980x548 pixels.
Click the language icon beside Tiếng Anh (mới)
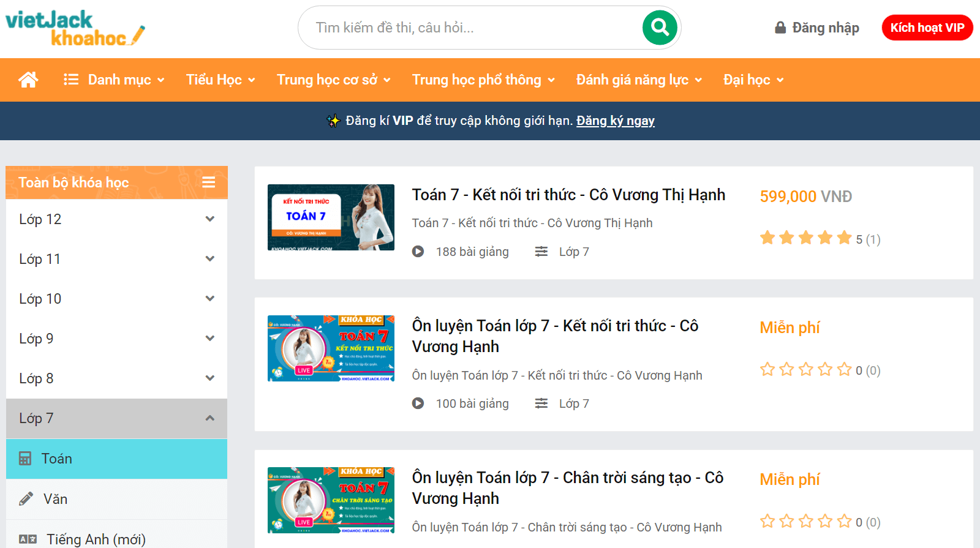[x=28, y=539]
